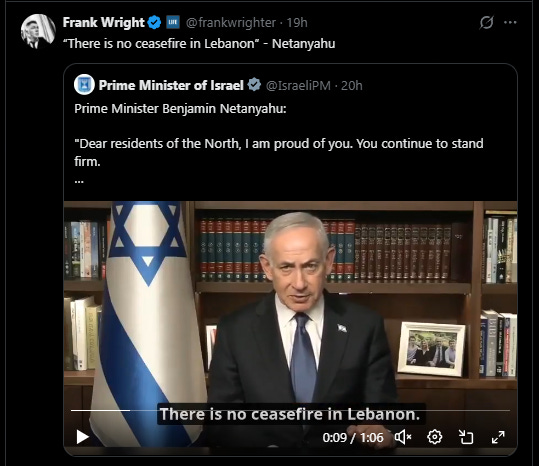Toggle picture-in-picture mode
539x466 pixels.
(x=466, y=437)
